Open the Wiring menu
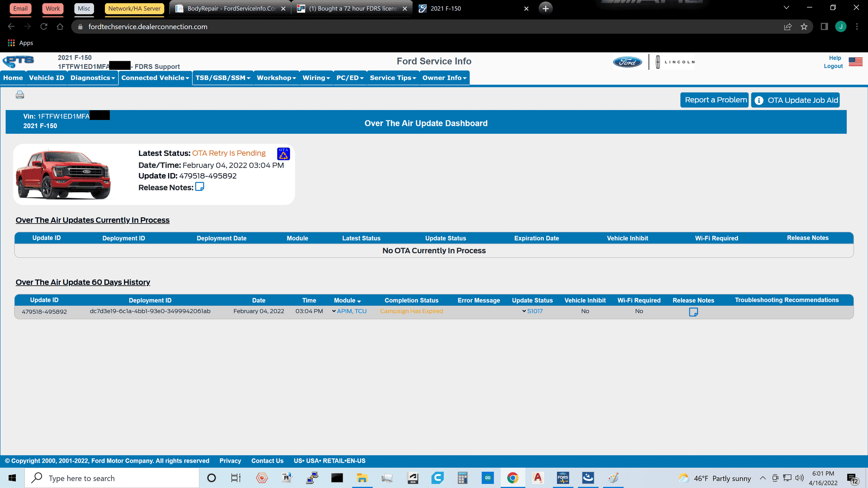Viewport: 868px width, 488px height. tap(316, 78)
